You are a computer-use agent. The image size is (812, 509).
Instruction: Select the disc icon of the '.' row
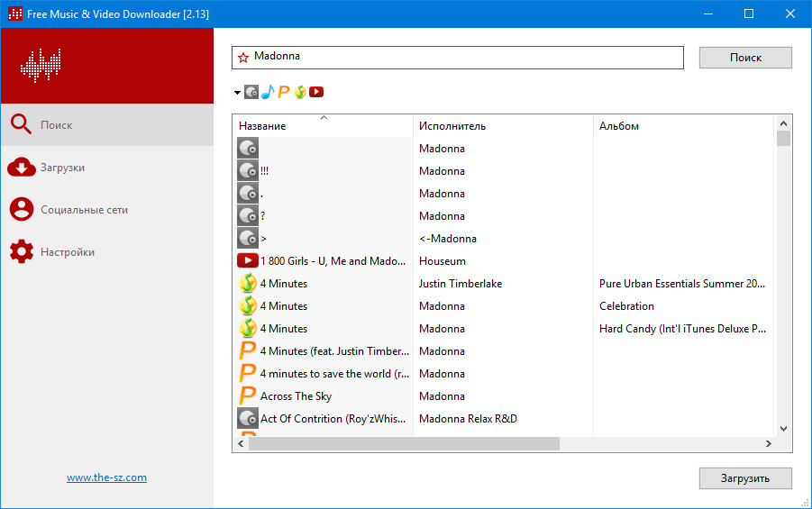coord(248,193)
